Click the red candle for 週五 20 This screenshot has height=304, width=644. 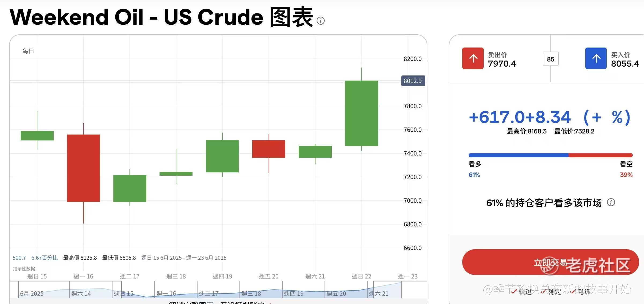tap(269, 149)
